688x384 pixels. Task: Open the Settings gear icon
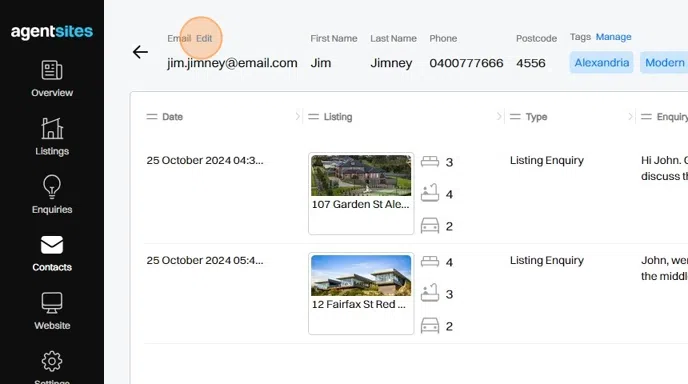pyautogui.click(x=52, y=361)
